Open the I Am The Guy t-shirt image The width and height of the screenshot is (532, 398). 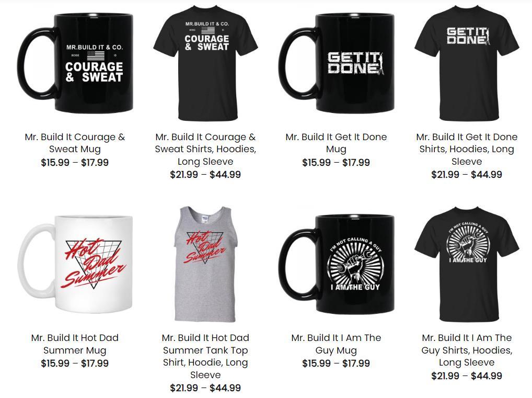pyautogui.click(x=467, y=264)
